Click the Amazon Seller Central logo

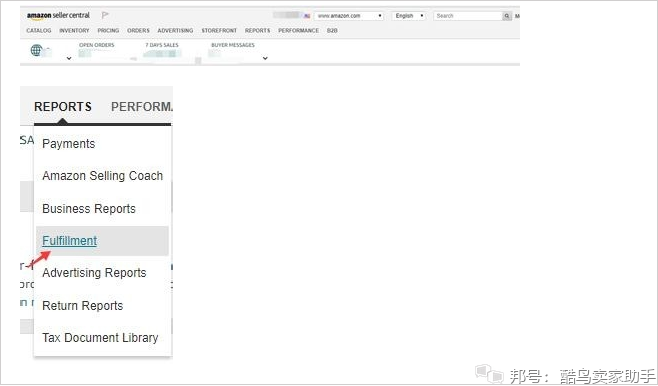[x=58, y=16]
